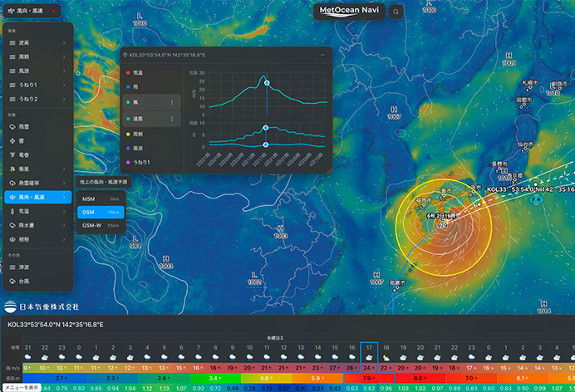
Task: Select the GSM-W 55km model
Action: [101, 226]
